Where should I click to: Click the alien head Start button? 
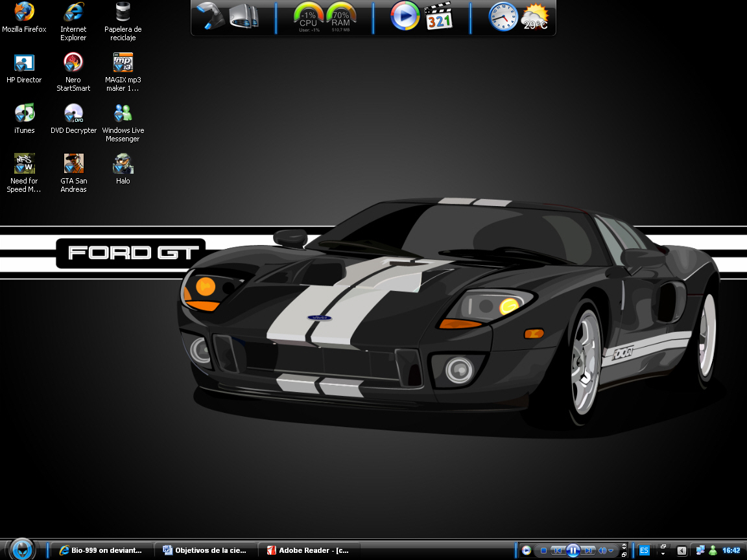click(22, 550)
